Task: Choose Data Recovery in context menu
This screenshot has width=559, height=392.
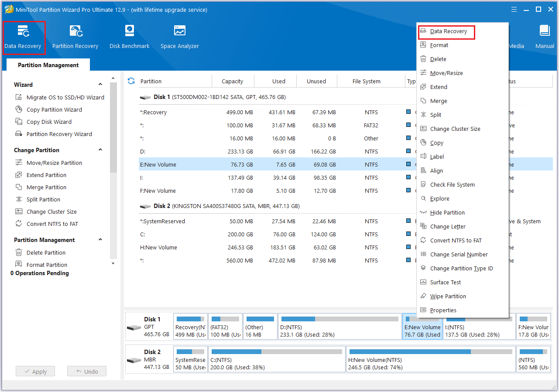Action: pyautogui.click(x=463, y=31)
